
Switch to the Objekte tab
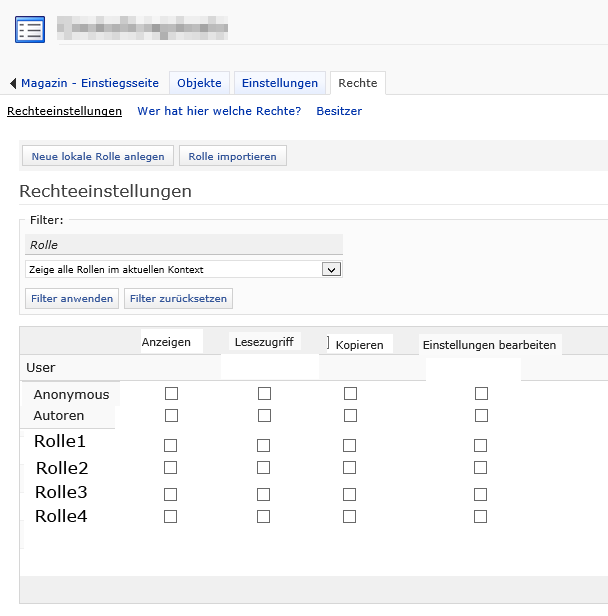[x=199, y=83]
